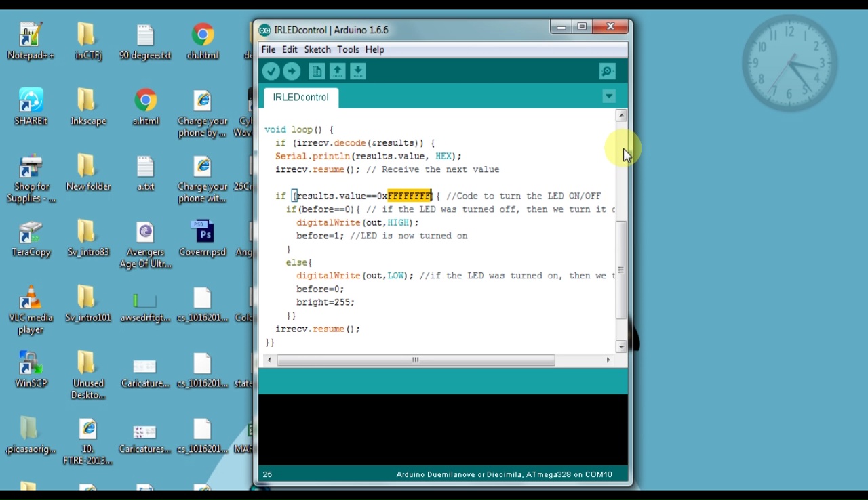Open the File menu

pos(269,49)
